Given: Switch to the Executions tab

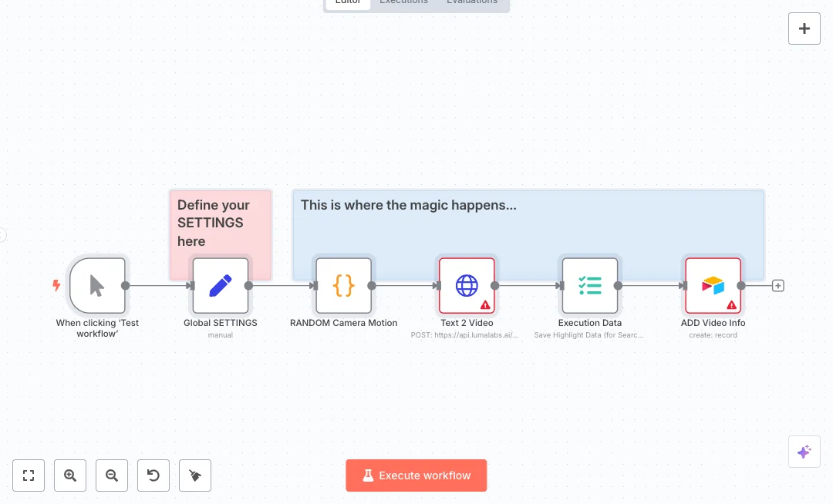Looking at the screenshot, I should click(x=403, y=2).
